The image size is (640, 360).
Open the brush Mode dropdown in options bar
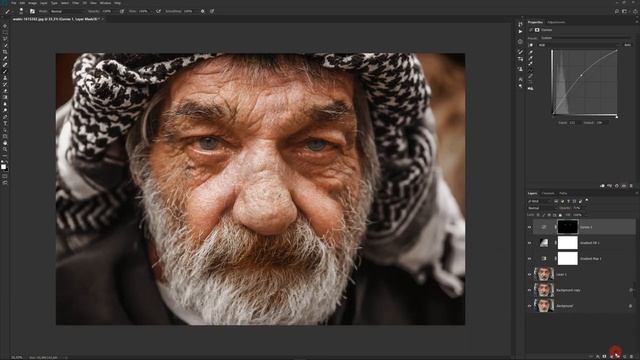click(67, 11)
